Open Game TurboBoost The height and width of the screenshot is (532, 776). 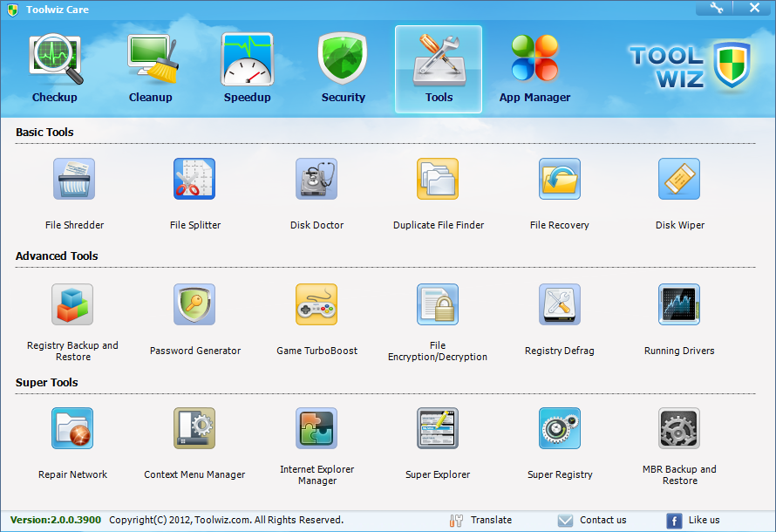pyautogui.click(x=317, y=304)
